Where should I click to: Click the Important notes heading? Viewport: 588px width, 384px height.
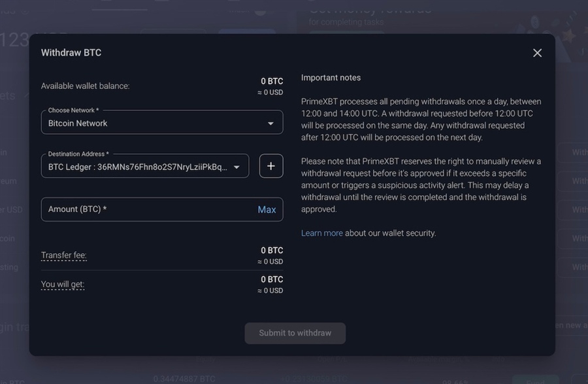(331, 78)
